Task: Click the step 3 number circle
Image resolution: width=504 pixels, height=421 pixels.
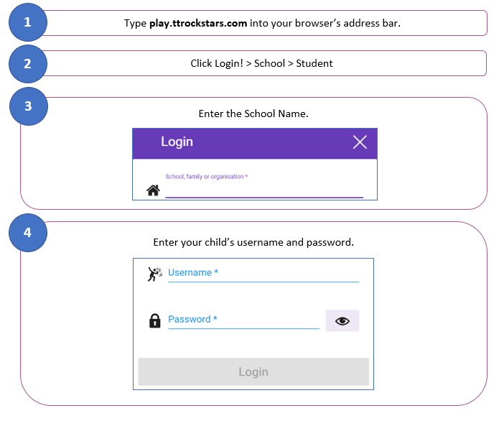Action: click(28, 106)
